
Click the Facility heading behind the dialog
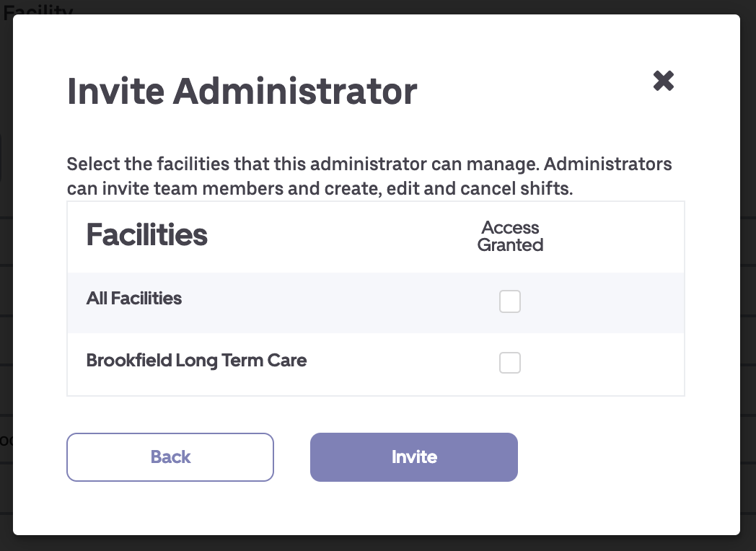click(x=40, y=9)
